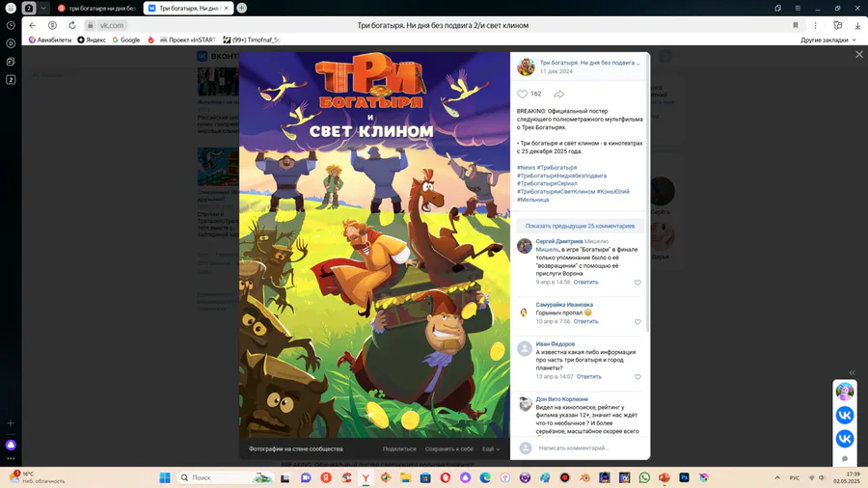Open the browser downloads icon
Image resolution: width=868 pixels, height=488 pixels.
pos(857,25)
